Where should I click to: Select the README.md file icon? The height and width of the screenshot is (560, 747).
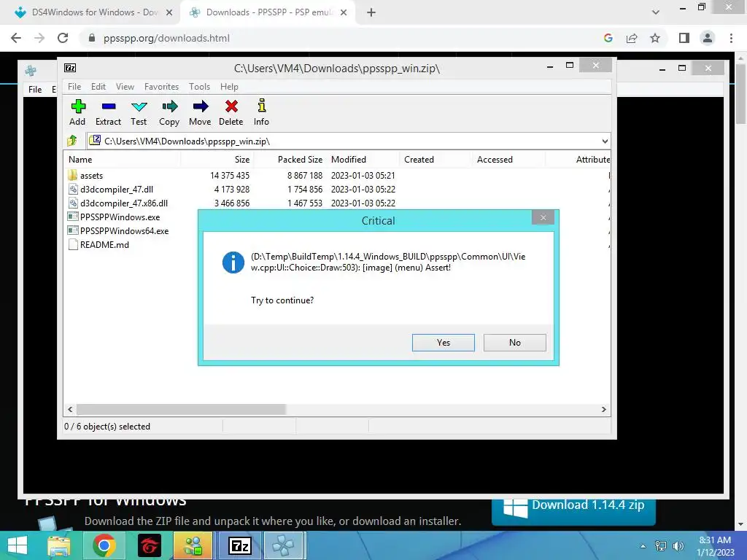(73, 244)
